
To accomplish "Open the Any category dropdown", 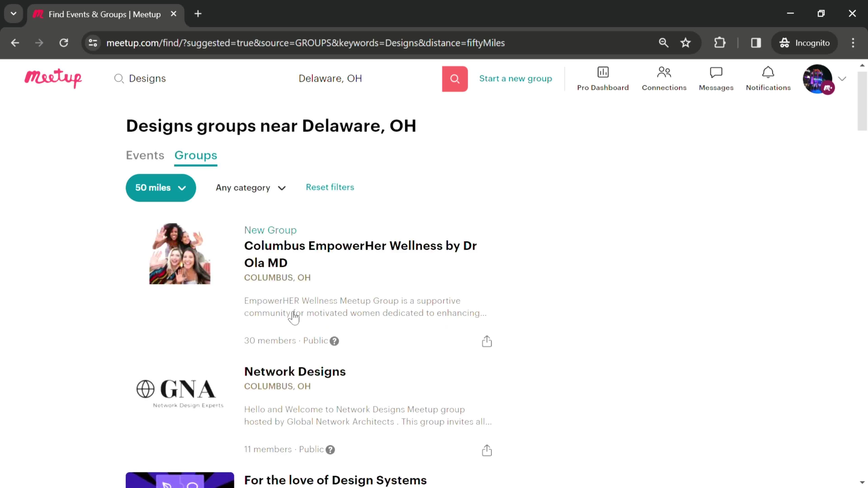I will (x=251, y=188).
